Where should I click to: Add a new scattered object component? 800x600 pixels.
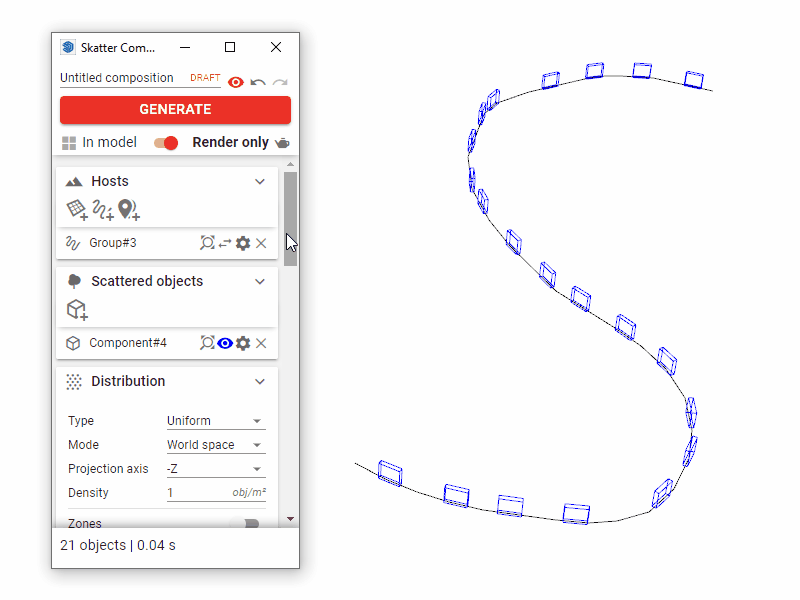point(76,310)
